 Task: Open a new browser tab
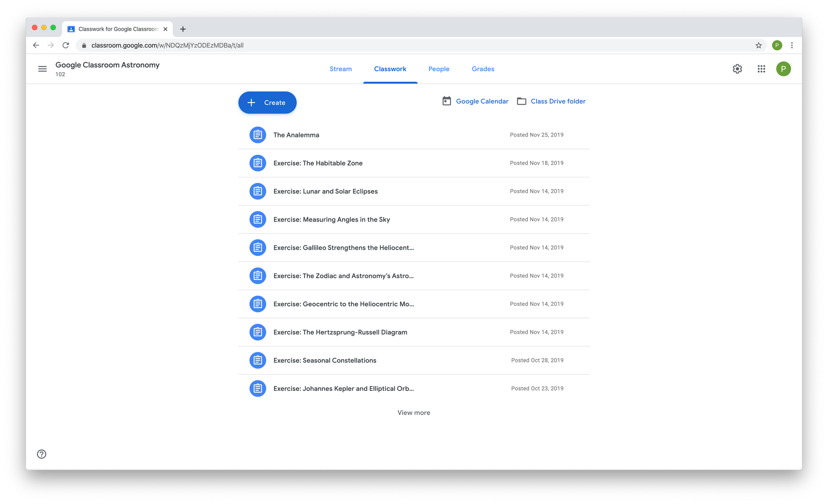183,29
